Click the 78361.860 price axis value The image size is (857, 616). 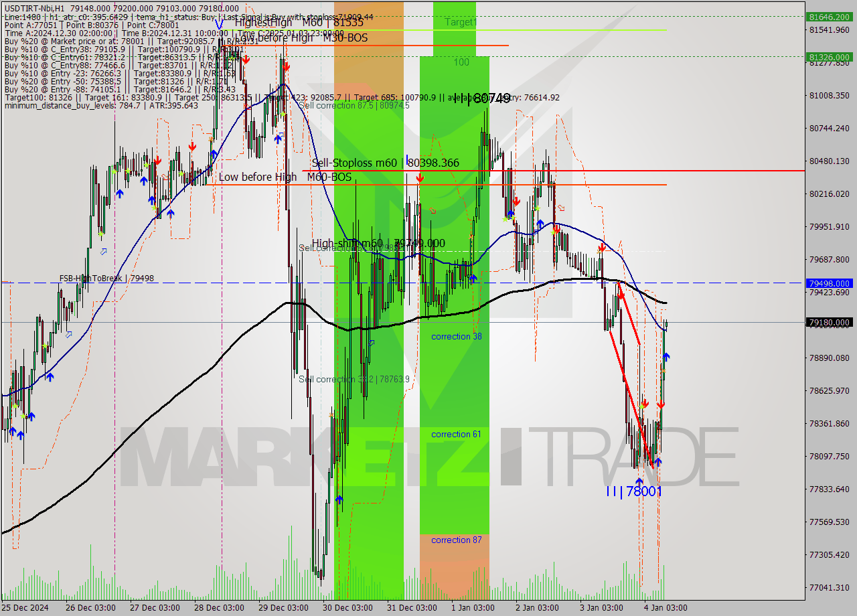click(830, 423)
